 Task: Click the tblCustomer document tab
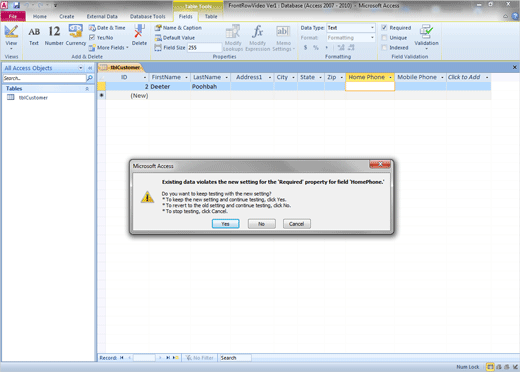tap(121, 67)
